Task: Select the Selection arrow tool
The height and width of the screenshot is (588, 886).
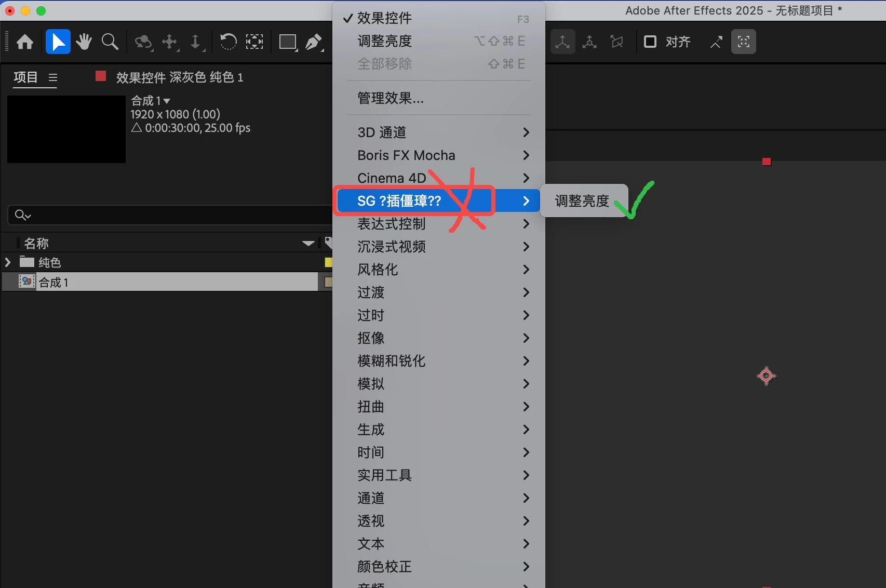Action: [58, 42]
